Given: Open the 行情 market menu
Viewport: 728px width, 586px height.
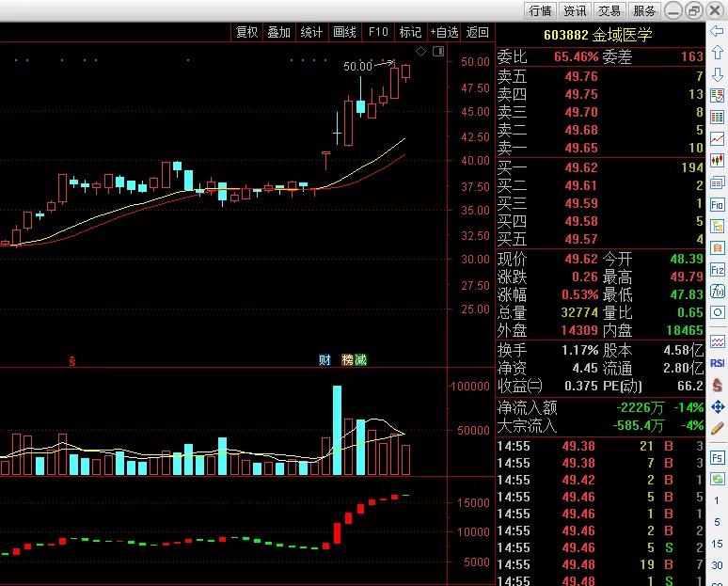Looking at the screenshot, I should click(x=541, y=10).
